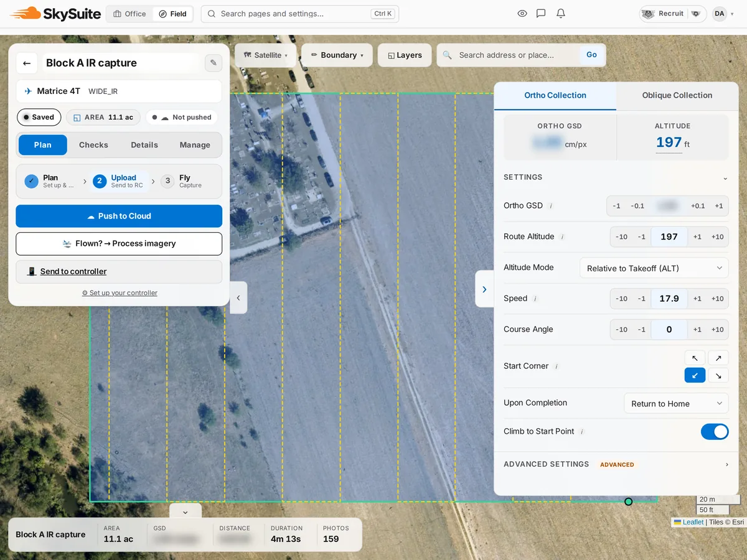This screenshot has width=747, height=560.
Task: Click the Recruit rank badge
Action: click(x=673, y=14)
